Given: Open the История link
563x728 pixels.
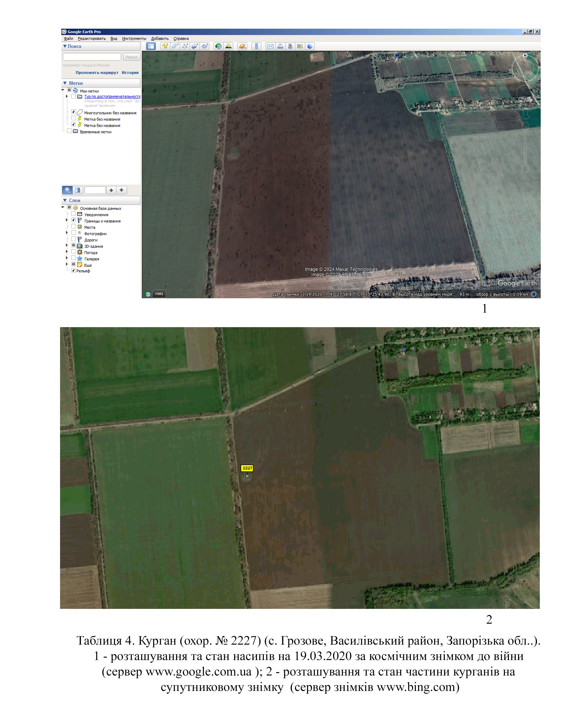Looking at the screenshot, I should (x=130, y=73).
